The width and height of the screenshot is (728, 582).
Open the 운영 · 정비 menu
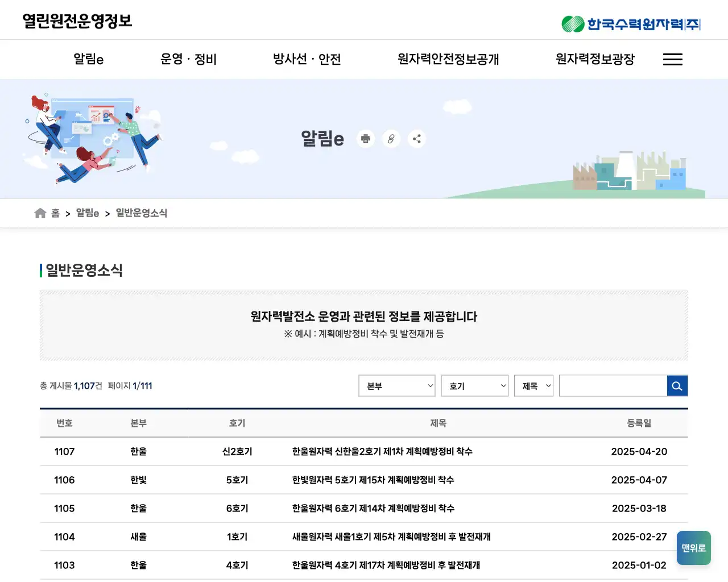pyautogui.click(x=189, y=59)
